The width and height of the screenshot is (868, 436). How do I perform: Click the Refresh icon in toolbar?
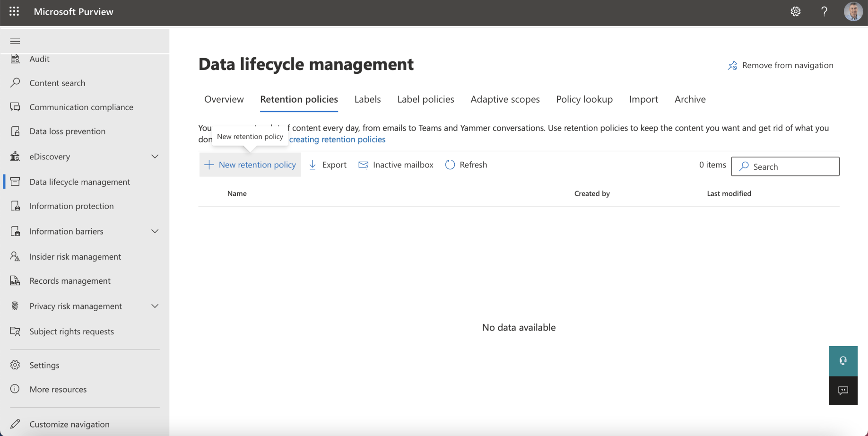pos(450,165)
